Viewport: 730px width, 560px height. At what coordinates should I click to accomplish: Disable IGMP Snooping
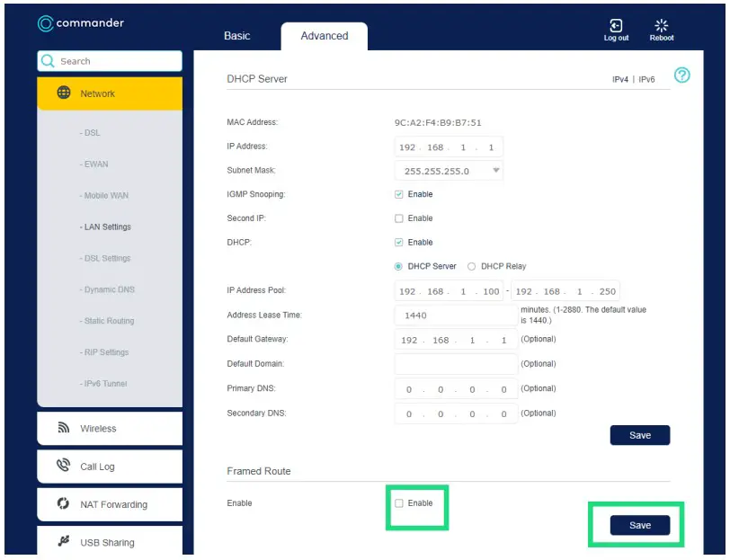tap(400, 194)
